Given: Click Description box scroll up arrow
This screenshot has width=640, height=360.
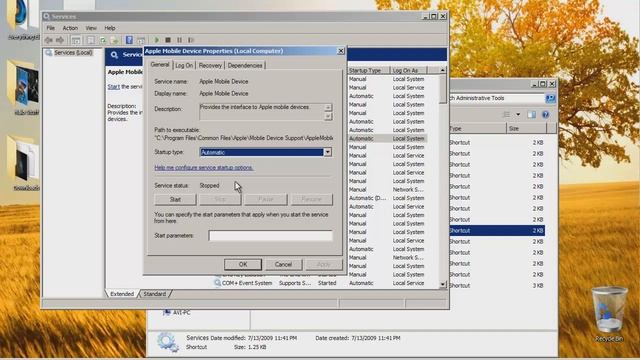Looking at the screenshot, I should [328, 107].
